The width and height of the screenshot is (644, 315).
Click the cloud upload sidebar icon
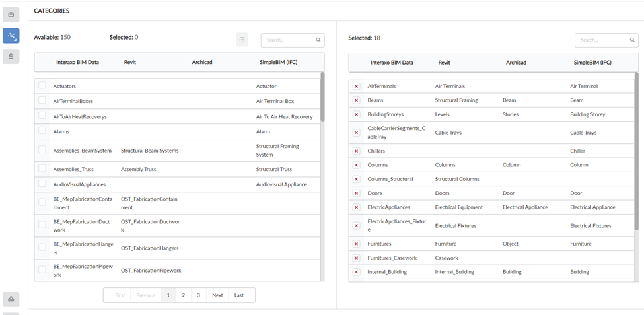click(11, 299)
